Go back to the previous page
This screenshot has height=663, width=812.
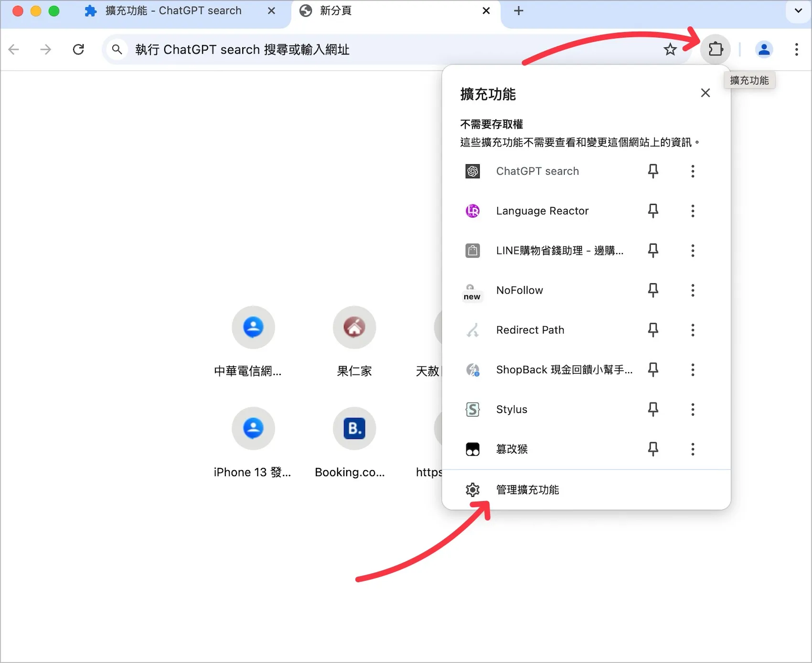tap(14, 49)
